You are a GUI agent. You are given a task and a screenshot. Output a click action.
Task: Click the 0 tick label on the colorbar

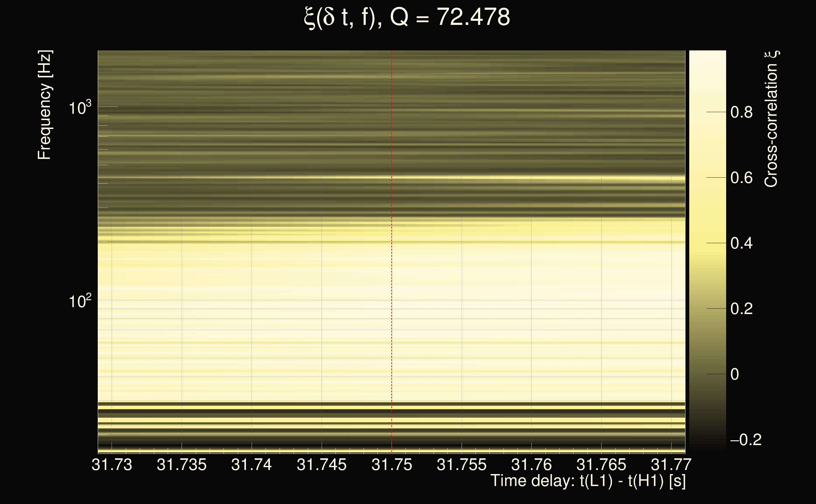[x=735, y=374]
